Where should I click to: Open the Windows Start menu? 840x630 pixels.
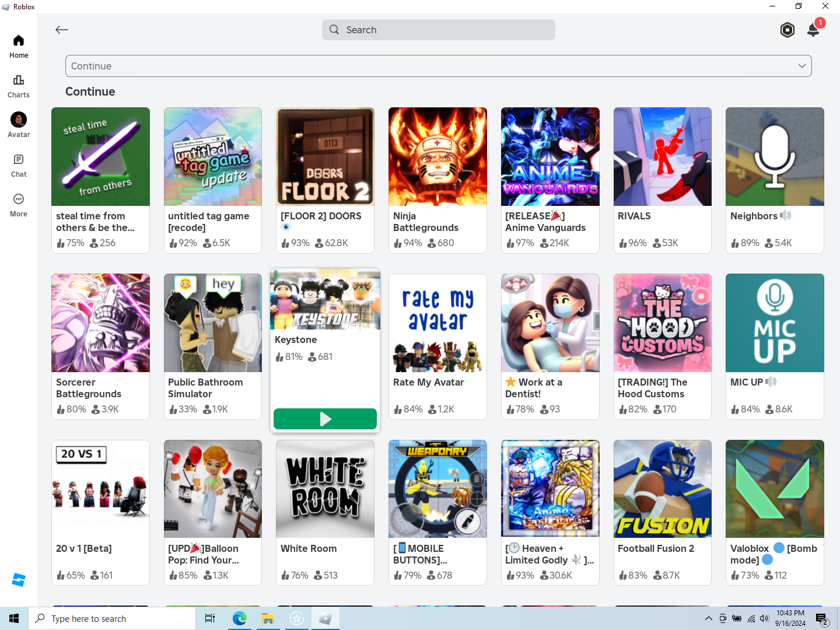pos(14,618)
